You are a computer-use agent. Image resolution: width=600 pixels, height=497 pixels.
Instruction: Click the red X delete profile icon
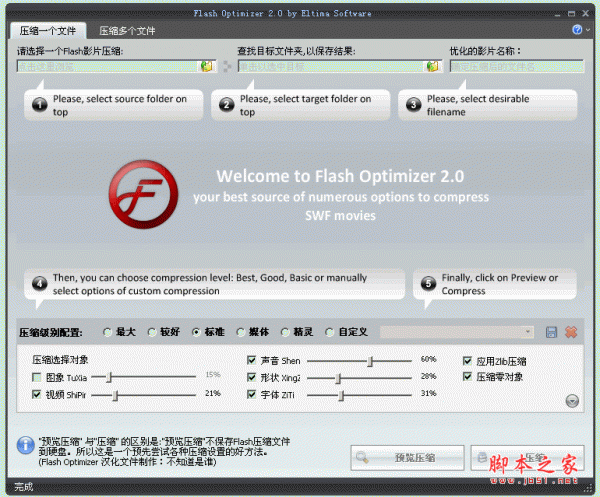pos(571,332)
